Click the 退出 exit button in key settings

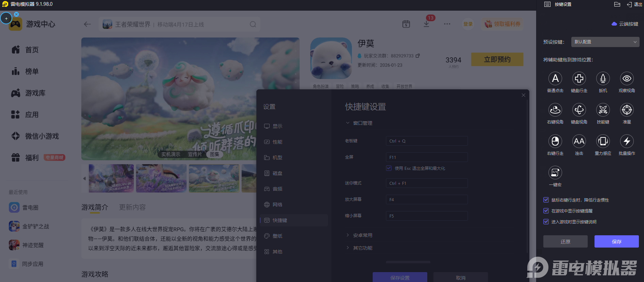634,4
